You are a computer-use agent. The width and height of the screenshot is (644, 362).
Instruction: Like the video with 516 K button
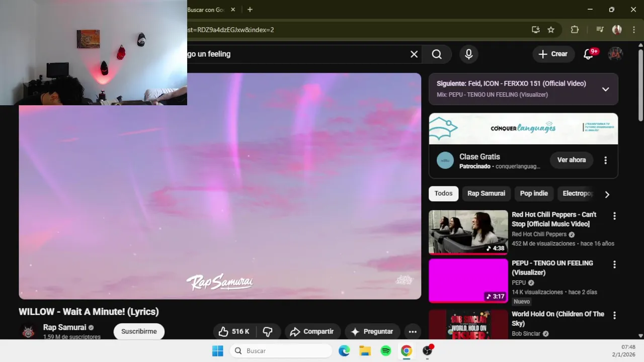(234, 331)
